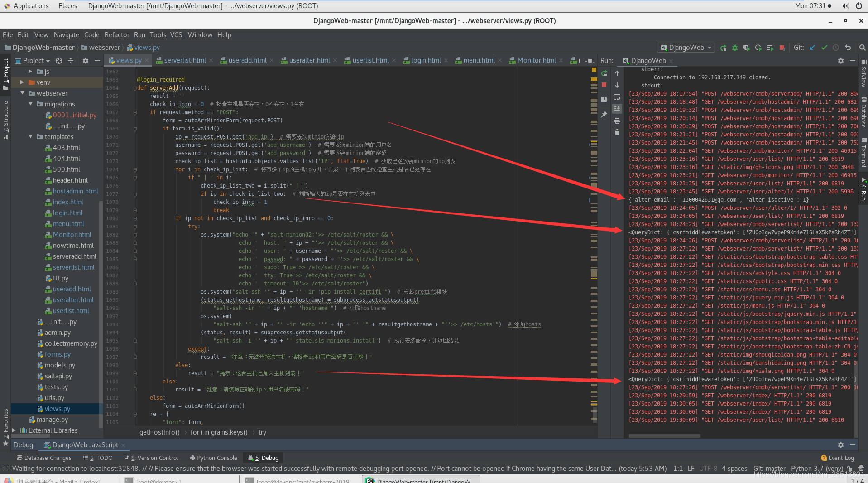This screenshot has width=868, height=483.
Task: Click the Debug bug icon in toolbar
Action: 735,48
